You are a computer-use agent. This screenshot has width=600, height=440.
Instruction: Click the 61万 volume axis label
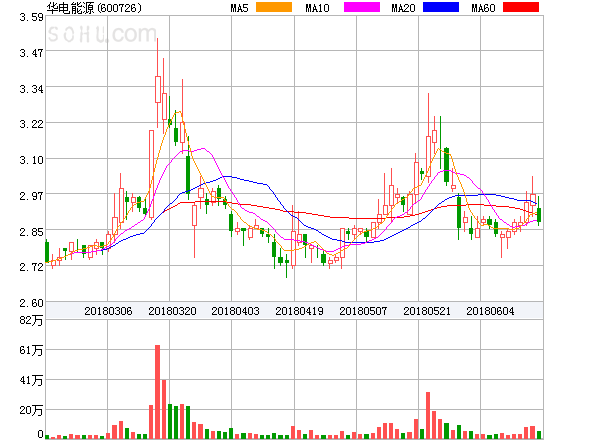31,350
